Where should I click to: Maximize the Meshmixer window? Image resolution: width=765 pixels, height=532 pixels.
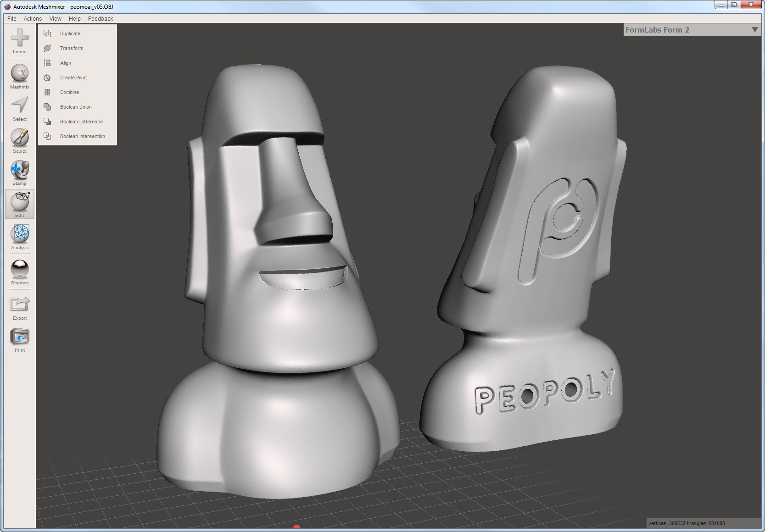734,5
